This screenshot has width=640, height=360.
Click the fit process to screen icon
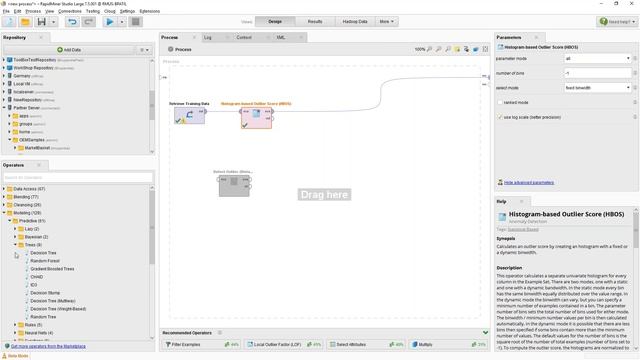[x=485, y=49]
